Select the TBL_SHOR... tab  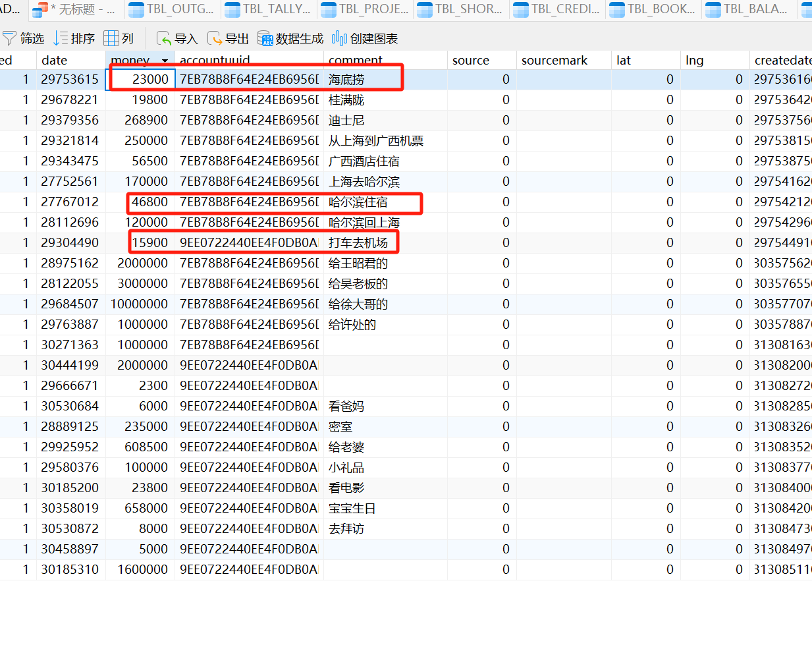tap(460, 9)
